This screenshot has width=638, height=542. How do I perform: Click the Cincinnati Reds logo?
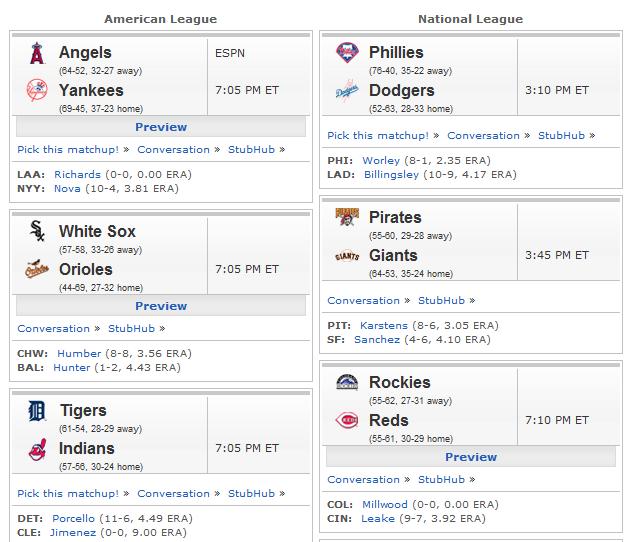347,420
